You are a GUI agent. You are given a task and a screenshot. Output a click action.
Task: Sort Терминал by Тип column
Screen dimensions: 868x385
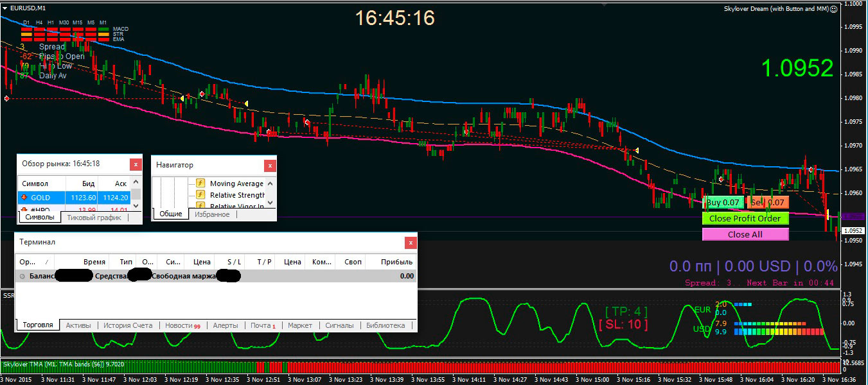pos(122,262)
